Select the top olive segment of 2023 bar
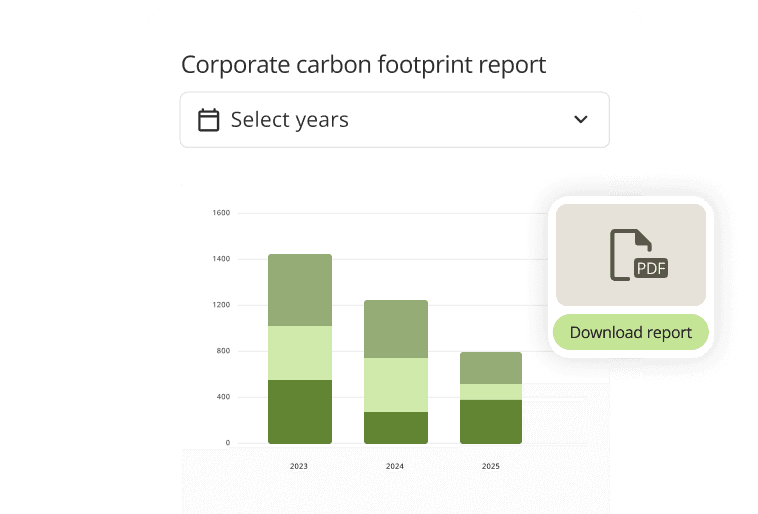Viewport: 758px width, 514px height. (300, 289)
